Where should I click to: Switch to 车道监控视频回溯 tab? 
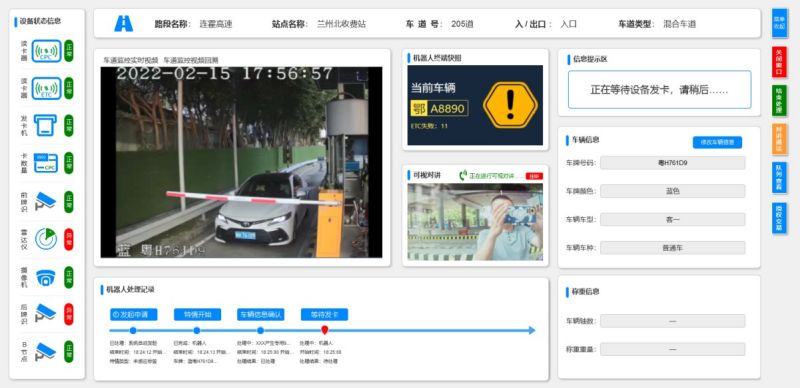tap(191, 60)
